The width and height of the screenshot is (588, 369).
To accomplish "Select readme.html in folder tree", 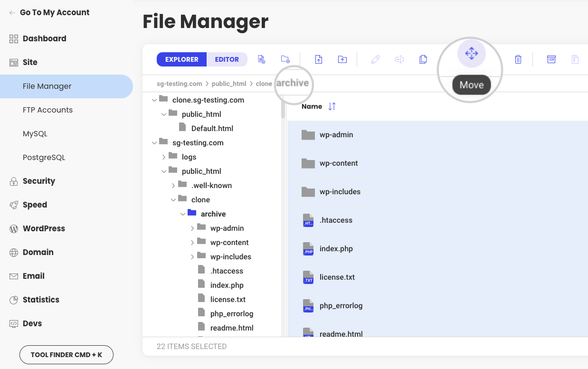I will point(232,328).
